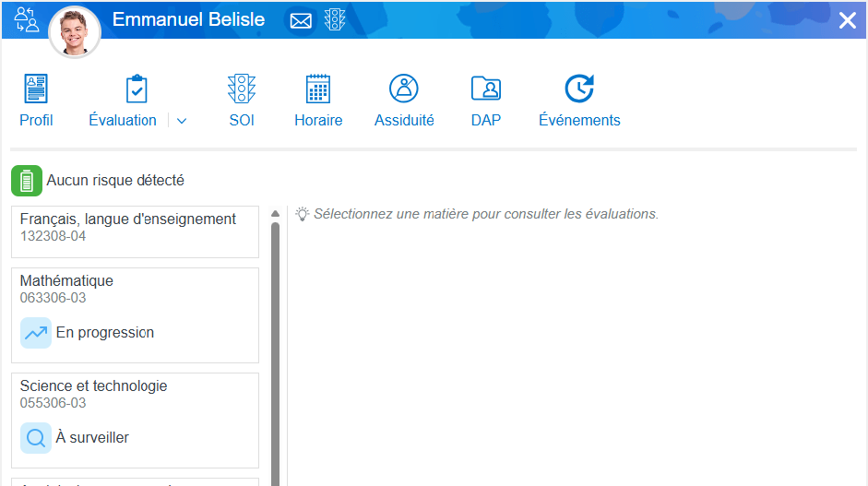Select the Mathématique subject card

pyautogui.click(x=135, y=289)
